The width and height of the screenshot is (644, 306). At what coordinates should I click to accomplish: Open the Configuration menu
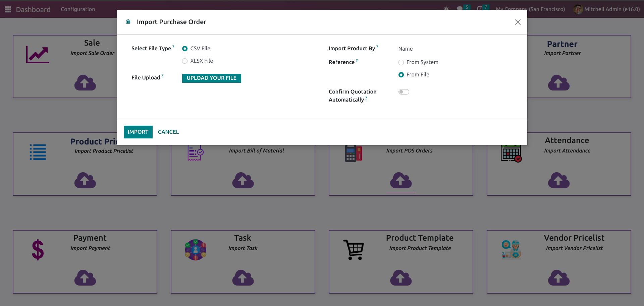click(x=78, y=9)
